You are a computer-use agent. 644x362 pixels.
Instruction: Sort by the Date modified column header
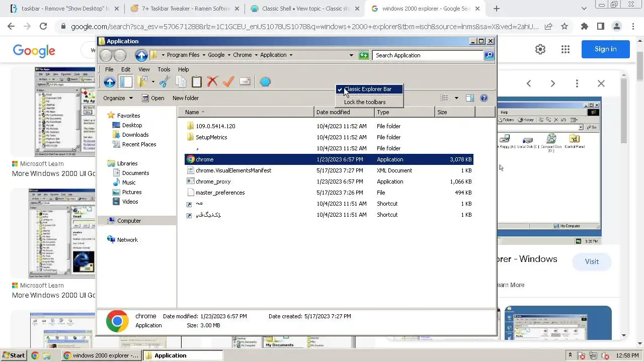[344, 112]
